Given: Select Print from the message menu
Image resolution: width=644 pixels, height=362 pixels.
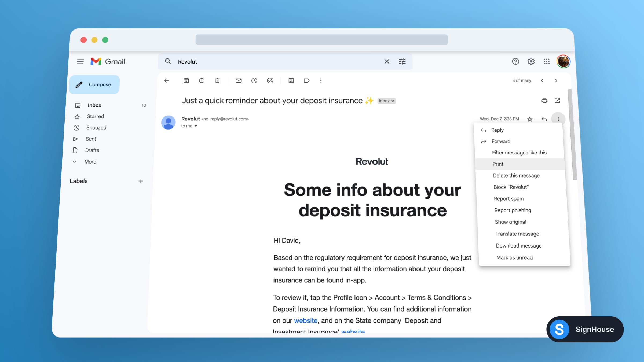Looking at the screenshot, I should pyautogui.click(x=520, y=164).
